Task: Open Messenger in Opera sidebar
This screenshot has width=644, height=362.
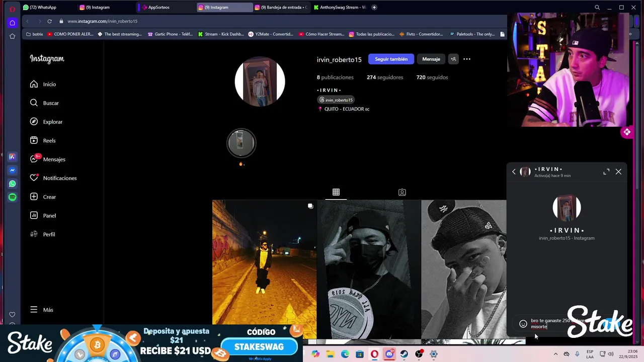Action: tap(12, 170)
